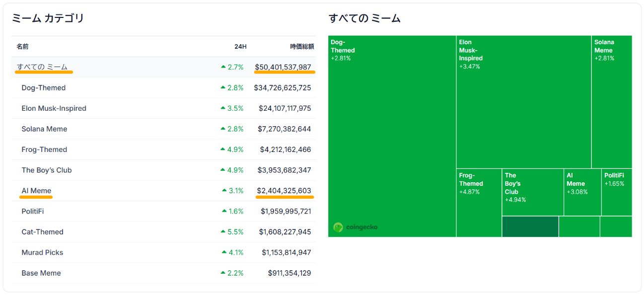Click the large Dog-Themed treemap tile
The image size is (644, 295).
[392, 139]
